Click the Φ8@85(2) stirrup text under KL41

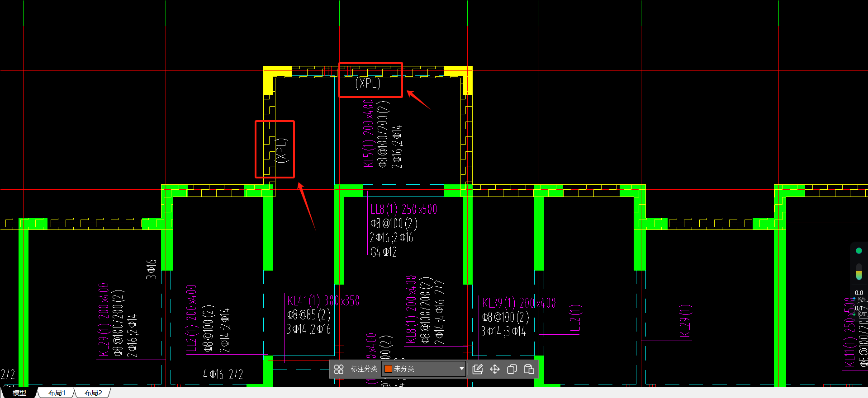[309, 315]
